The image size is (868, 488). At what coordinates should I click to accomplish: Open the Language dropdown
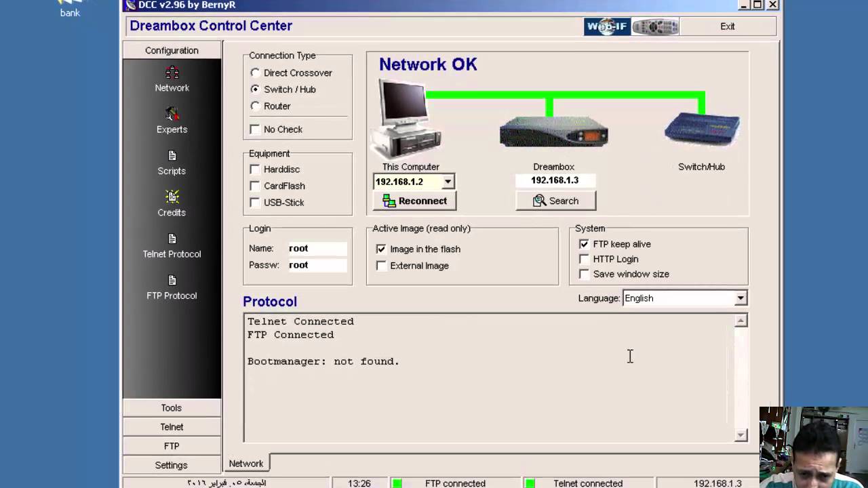(741, 298)
